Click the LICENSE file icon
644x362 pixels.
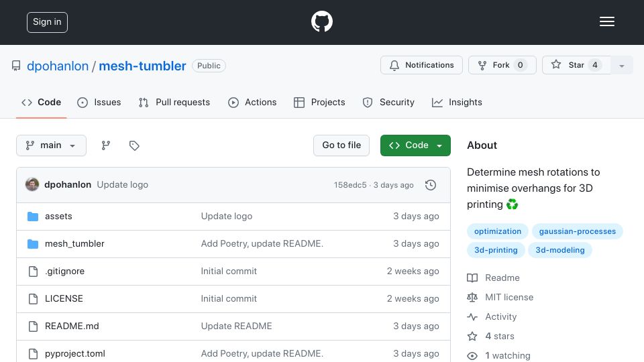click(x=33, y=299)
